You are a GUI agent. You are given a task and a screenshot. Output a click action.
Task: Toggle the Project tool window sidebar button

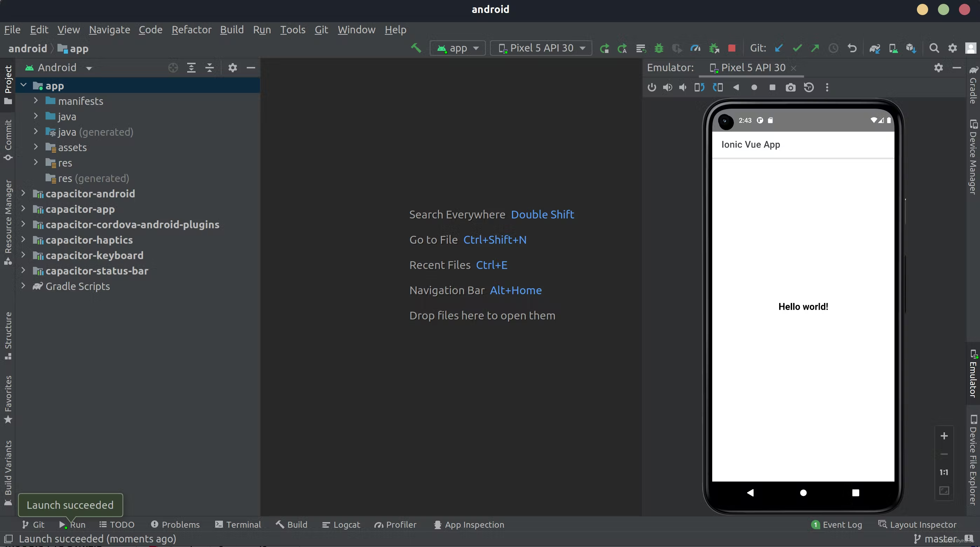click(x=8, y=85)
